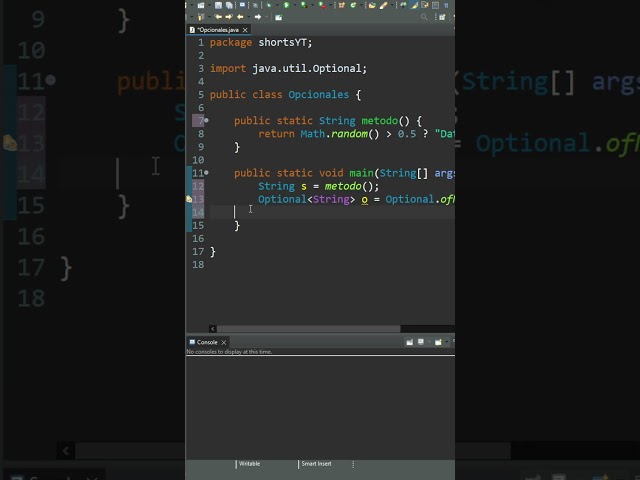Click the green New Java Class icon

point(353,5)
